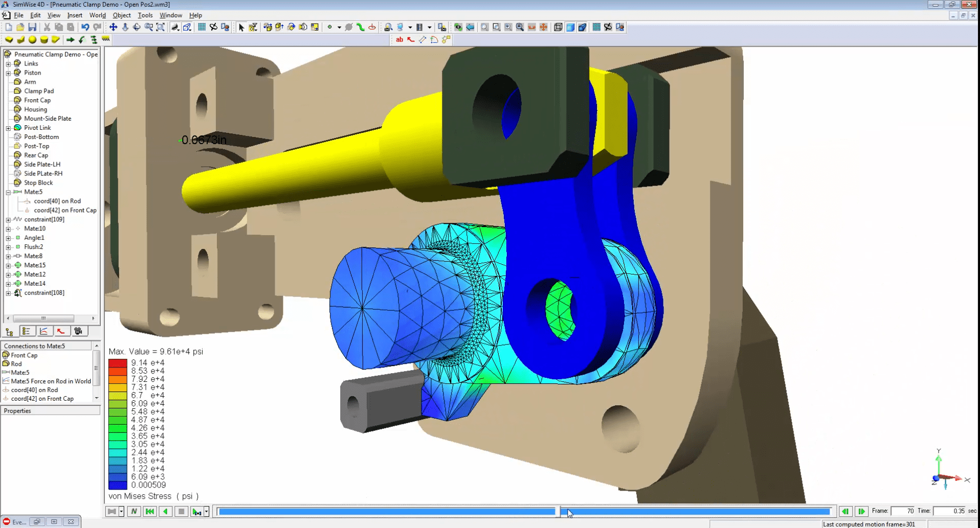The image size is (980, 528).
Task: Select the angle dimension tool
Action: click(434, 39)
